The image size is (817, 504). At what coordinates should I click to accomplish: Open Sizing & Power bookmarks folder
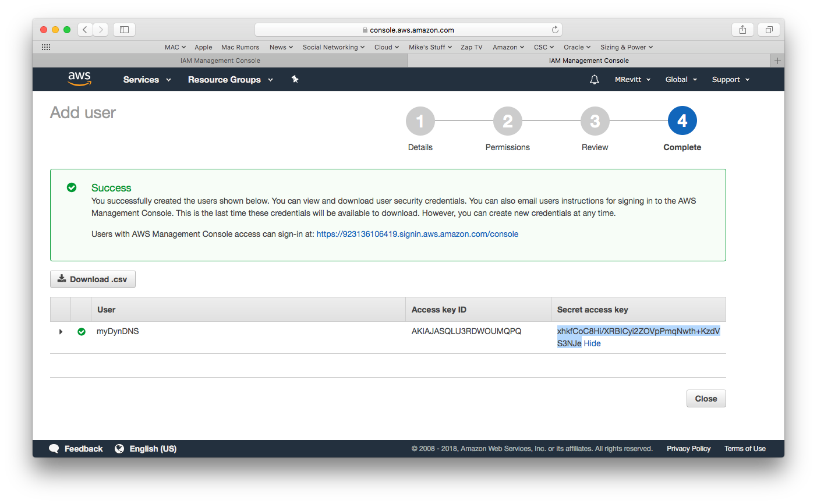tap(627, 47)
